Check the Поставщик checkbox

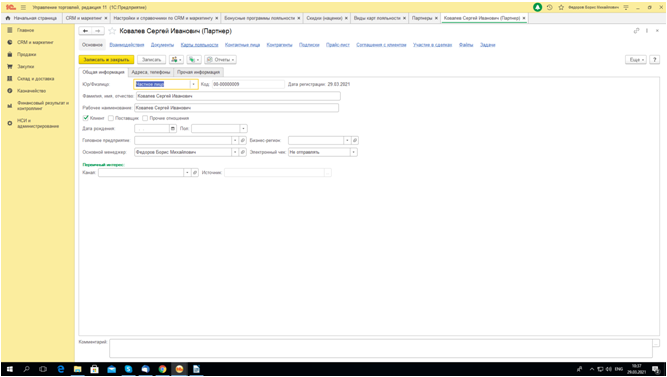[x=111, y=118]
